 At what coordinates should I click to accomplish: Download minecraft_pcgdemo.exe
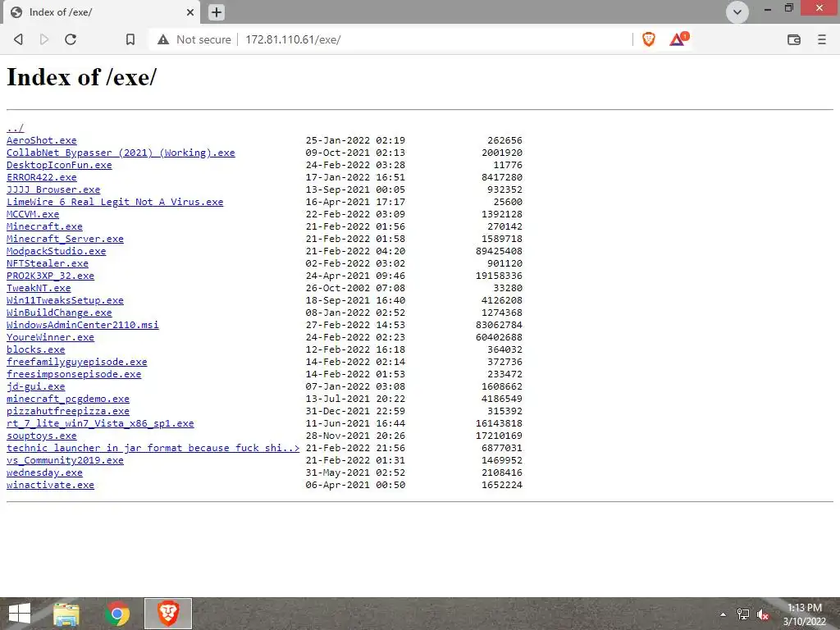pos(68,399)
